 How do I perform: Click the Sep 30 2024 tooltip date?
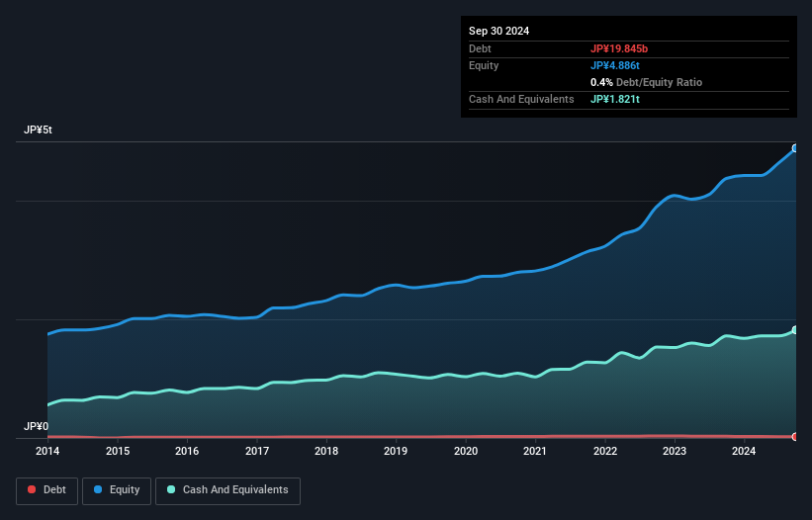(x=499, y=31)
